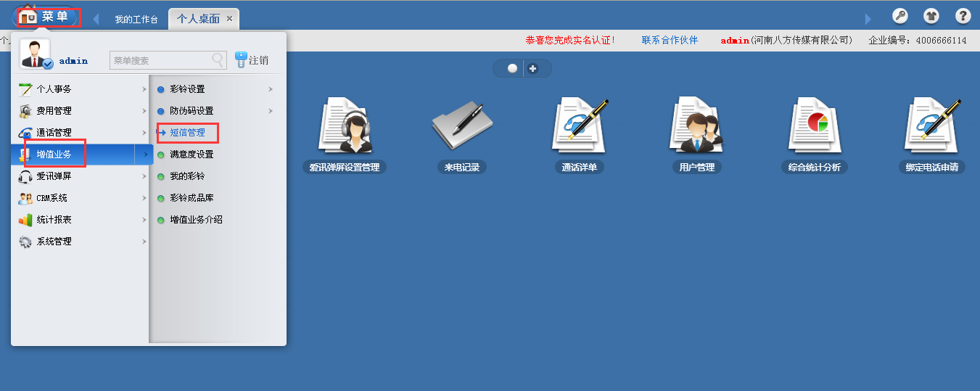The image size is (980, 391).
Task: Click the shirt theme icon
Action: [931, 16]
